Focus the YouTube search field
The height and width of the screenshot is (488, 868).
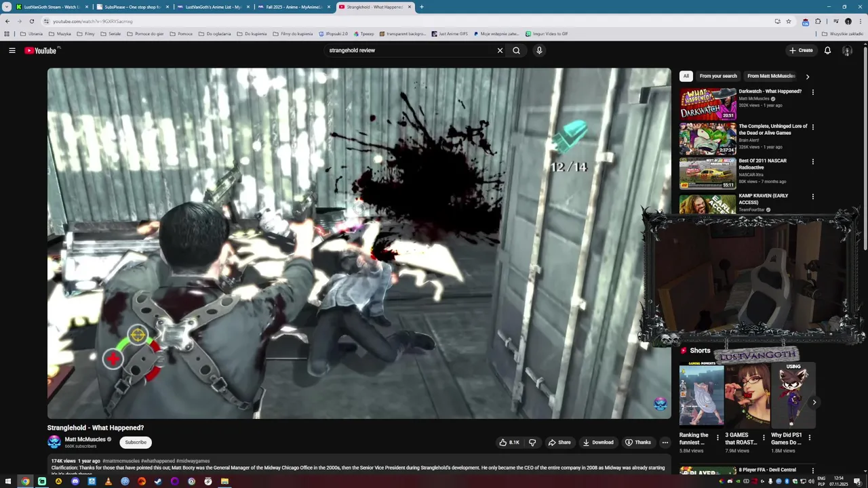[x=410, y=50]
